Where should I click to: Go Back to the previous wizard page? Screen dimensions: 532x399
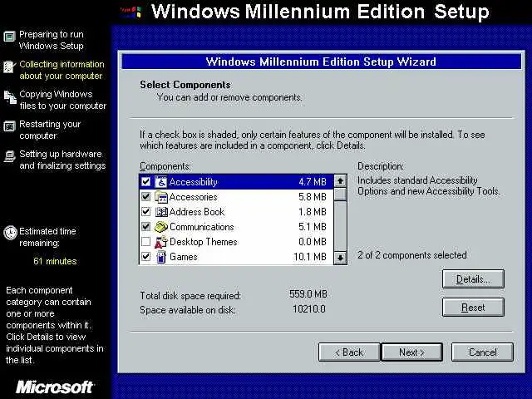349,352
